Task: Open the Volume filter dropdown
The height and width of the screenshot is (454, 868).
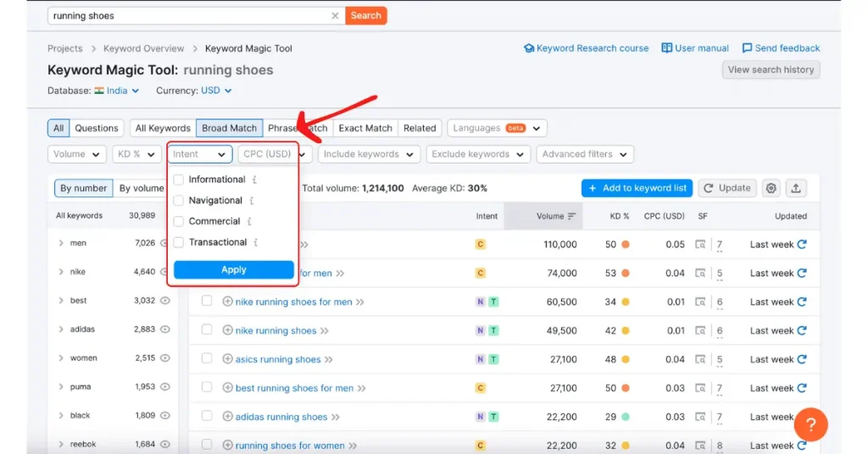Action: point(76,154)
